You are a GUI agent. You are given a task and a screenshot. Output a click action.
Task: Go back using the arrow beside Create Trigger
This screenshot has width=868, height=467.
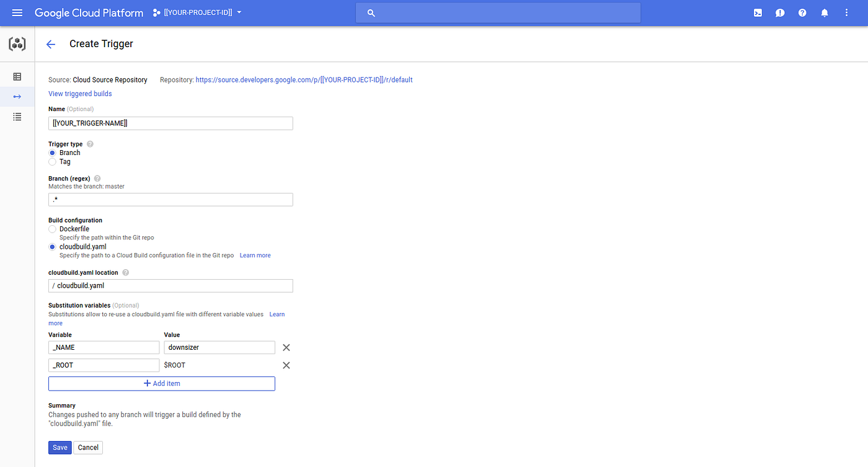(x=50, y=43)
